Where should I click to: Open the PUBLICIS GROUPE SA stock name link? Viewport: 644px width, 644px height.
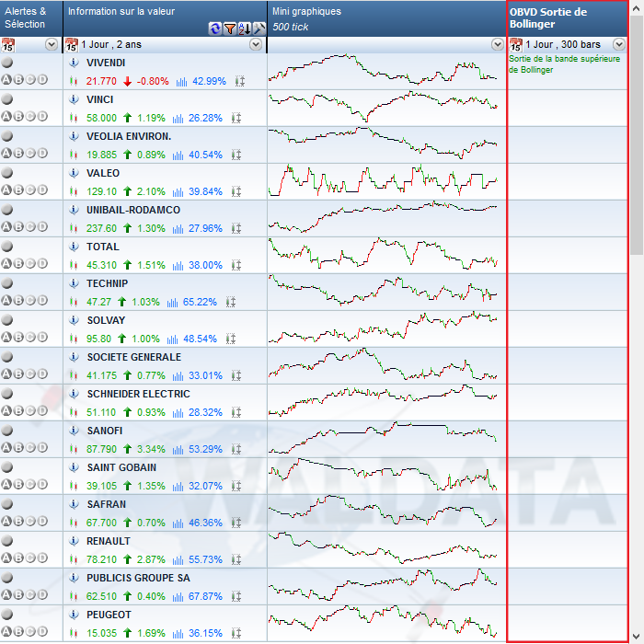point(138,578)
